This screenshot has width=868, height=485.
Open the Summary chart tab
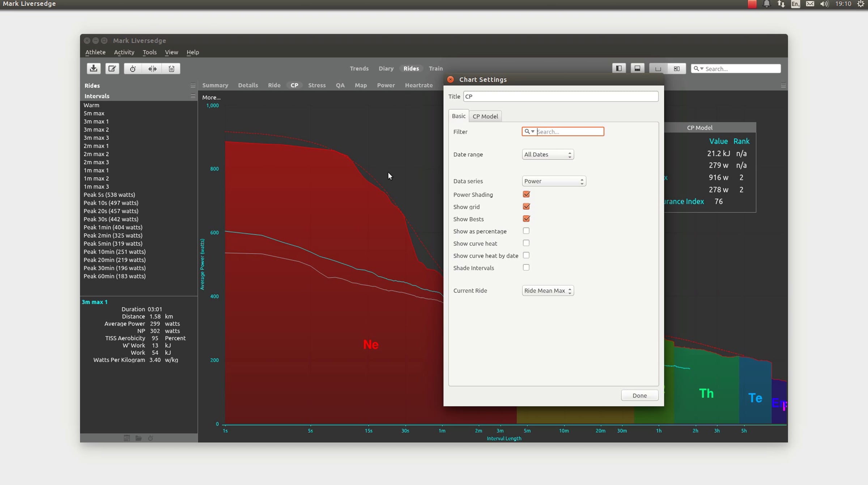215,85
